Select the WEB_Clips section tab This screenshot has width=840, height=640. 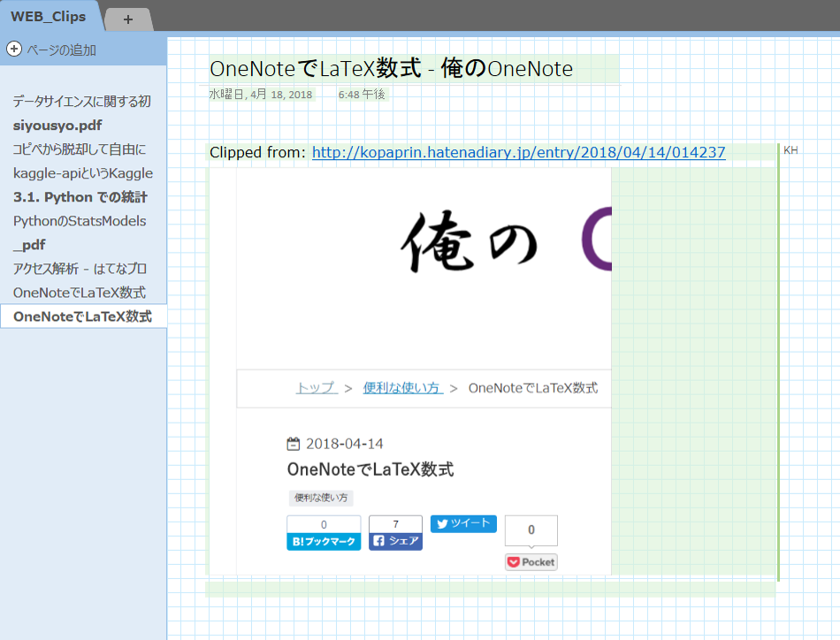(x=49, y=17)
